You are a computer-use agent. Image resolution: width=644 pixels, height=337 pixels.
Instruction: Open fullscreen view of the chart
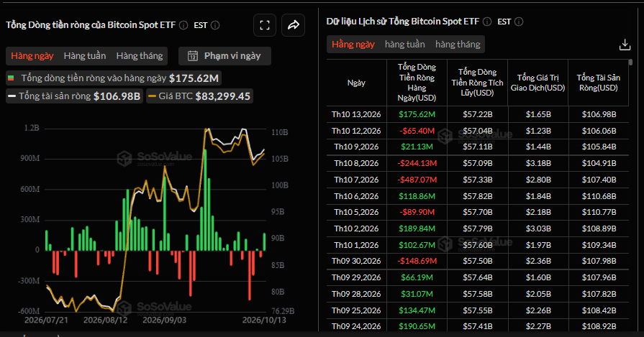point(265,25)
